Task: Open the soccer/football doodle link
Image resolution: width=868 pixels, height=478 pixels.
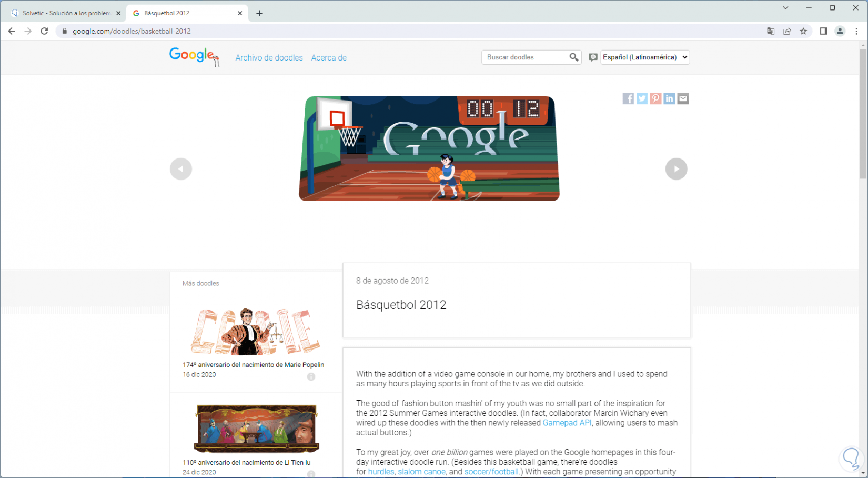Action: coord(491,472)
